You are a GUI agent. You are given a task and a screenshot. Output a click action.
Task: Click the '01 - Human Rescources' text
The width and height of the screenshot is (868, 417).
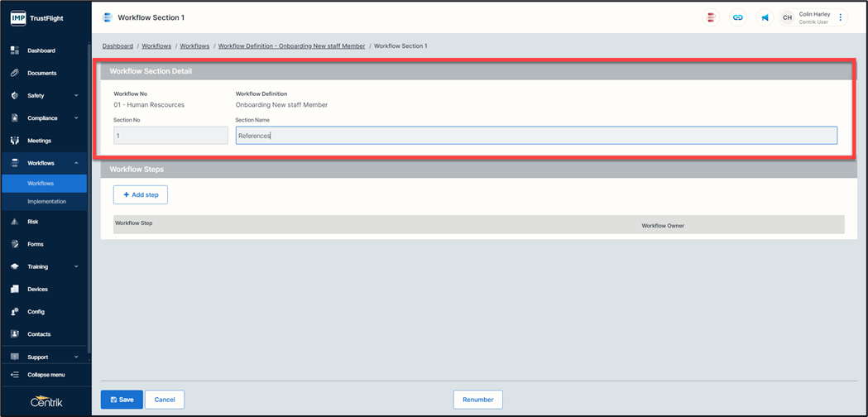pyautogui.click(x=149, y=105)
